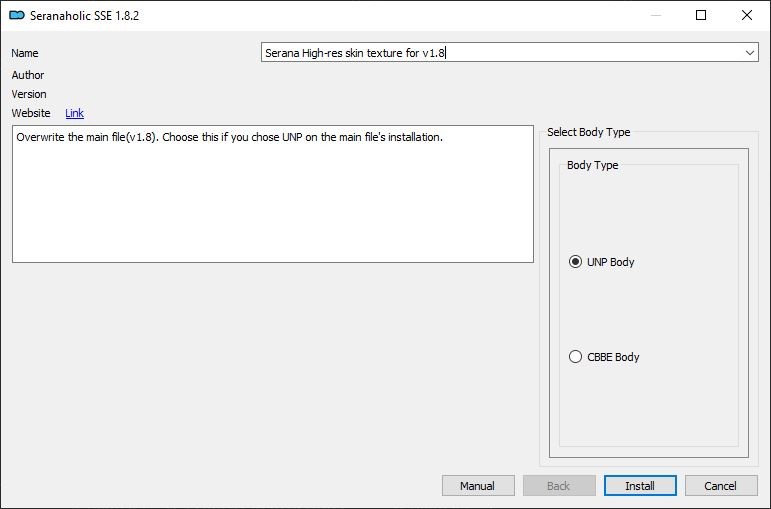The width and height of the screenshot is (771, 509).
Task: Click the Author label
Action: tap(28, 75)
